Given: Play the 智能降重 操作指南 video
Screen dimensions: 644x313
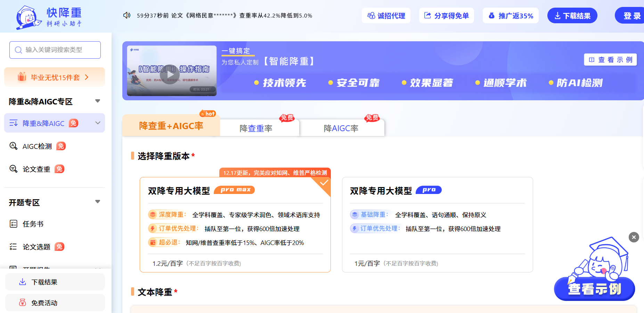Looking at the screenshot, I should (x=170, y=74).
